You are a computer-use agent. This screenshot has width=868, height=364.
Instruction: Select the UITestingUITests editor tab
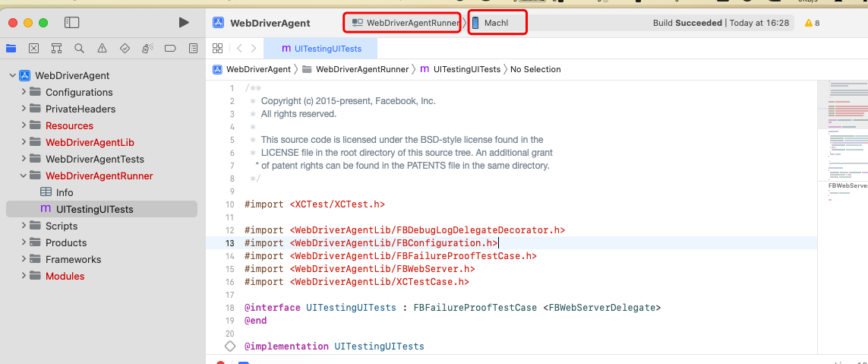pos(320,48)
